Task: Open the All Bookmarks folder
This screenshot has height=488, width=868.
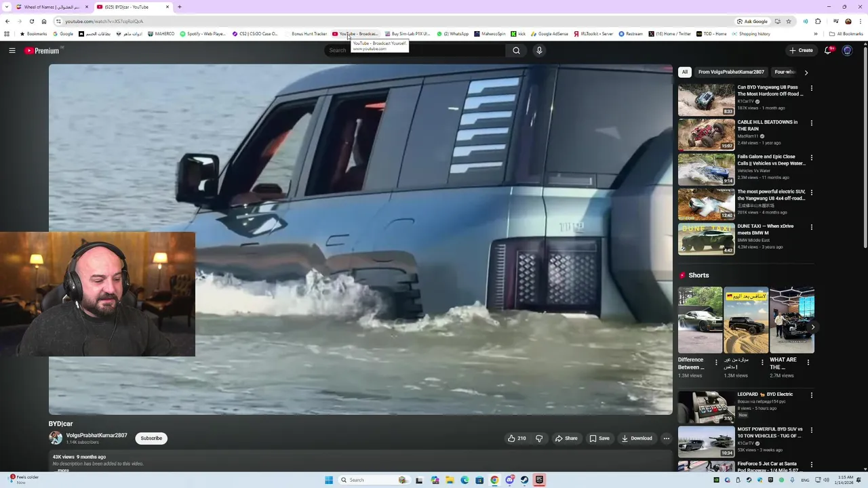Action: 846,34
